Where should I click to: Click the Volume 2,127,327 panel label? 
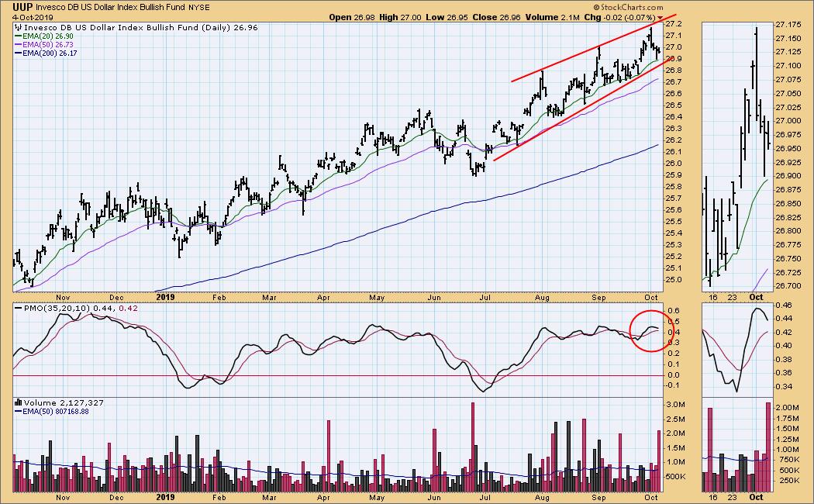click(x=64, y=402)
